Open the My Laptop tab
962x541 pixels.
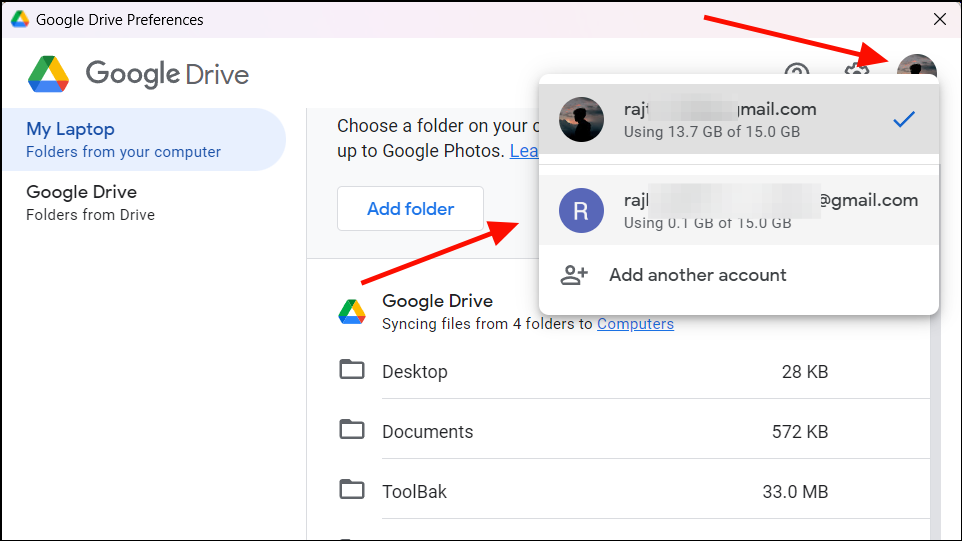click(x=144, y=140)
